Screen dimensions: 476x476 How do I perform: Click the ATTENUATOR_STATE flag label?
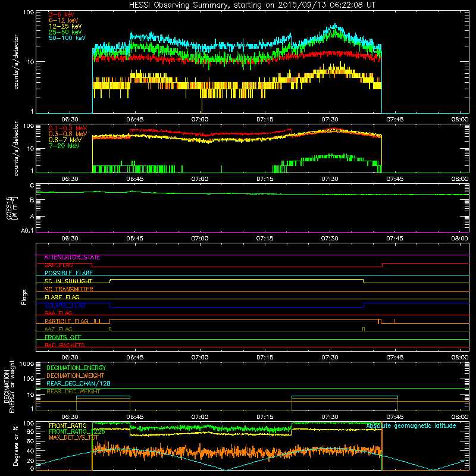point(72,258)
